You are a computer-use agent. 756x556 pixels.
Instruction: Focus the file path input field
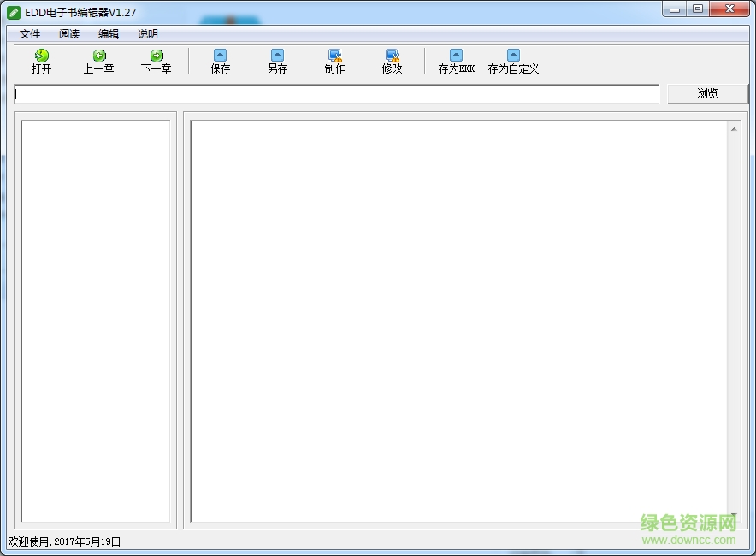point(337,94)
